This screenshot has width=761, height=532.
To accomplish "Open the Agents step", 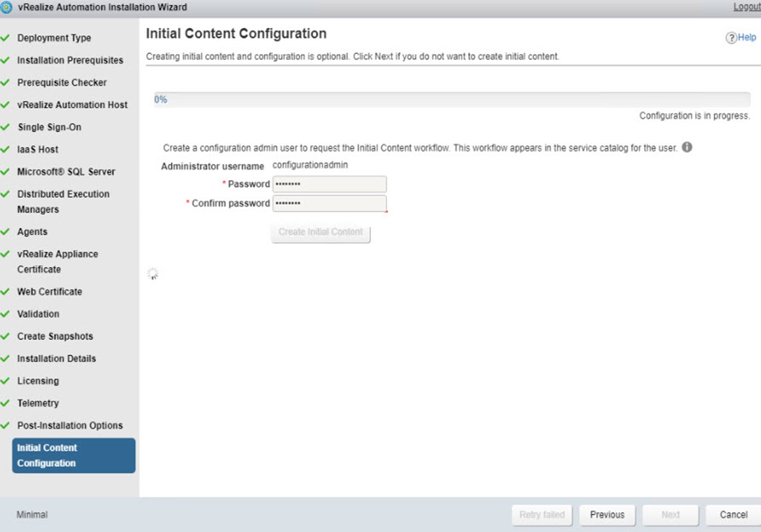I will coord(32,232).
